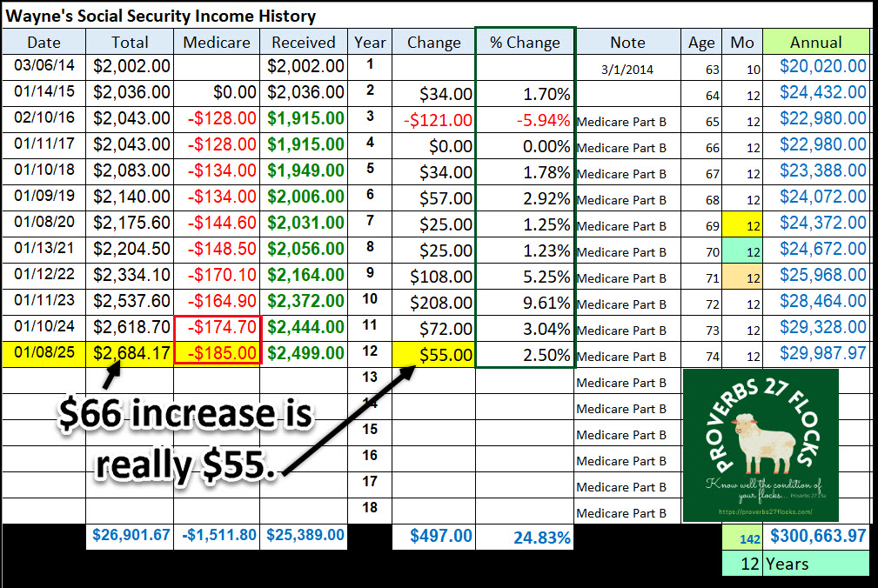Select the Received column header cell

click(304, 42)
